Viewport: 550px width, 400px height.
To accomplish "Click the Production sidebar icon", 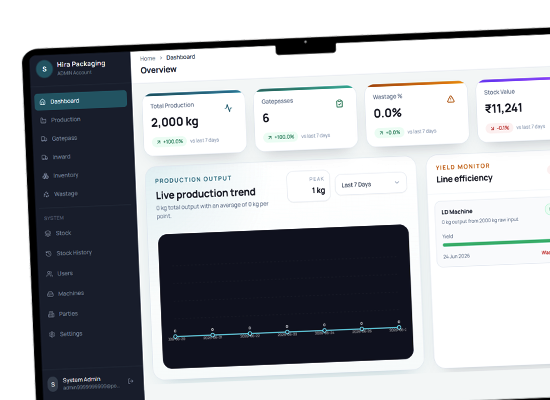I will tap(43, 120).
